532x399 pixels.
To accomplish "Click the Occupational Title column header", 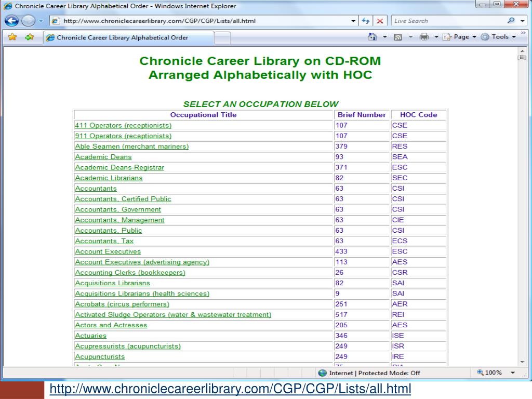I will [203, 115].
